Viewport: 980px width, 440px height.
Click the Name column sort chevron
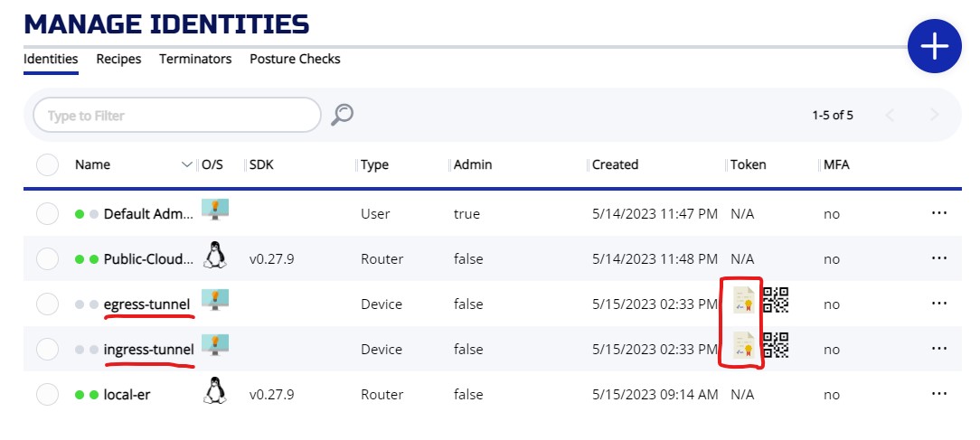187,164
